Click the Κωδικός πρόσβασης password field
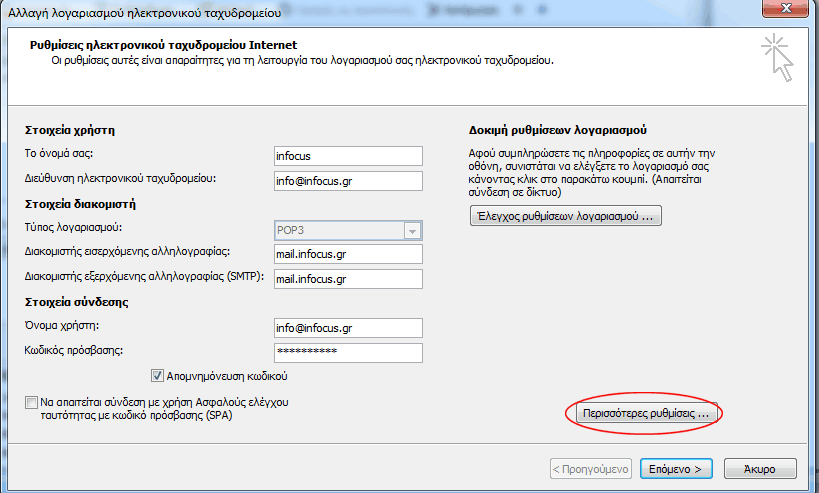The height and width of the screenshot is (493, 819). tap(348, 353)
